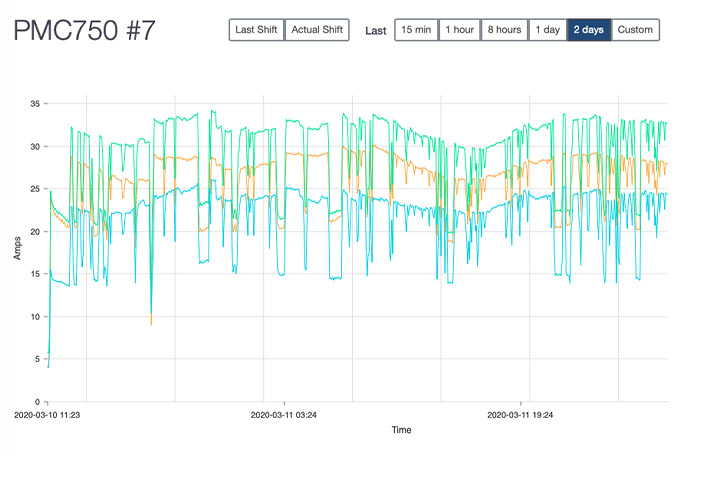The width and height of the screenshot is (720, 500).
Task: Click the 0 value on the y-axis
Action: 36,402
